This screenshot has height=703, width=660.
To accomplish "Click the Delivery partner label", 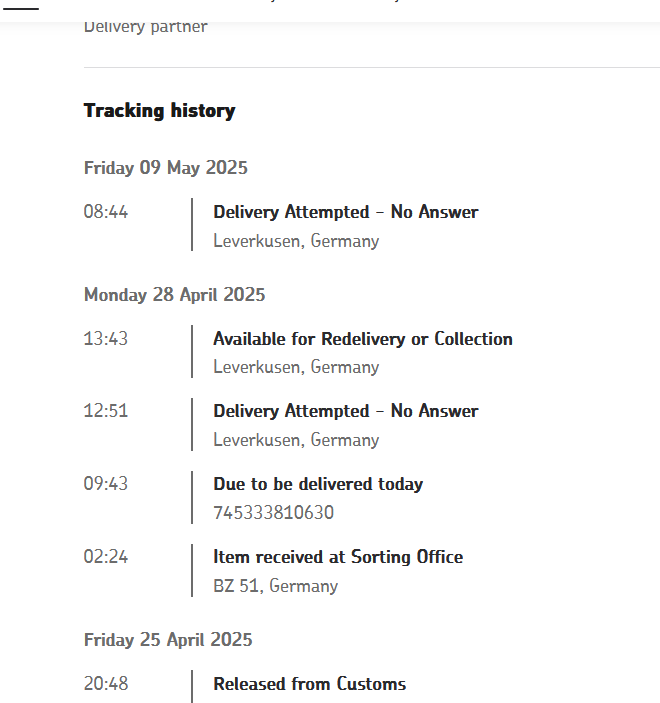I will 146,26.
